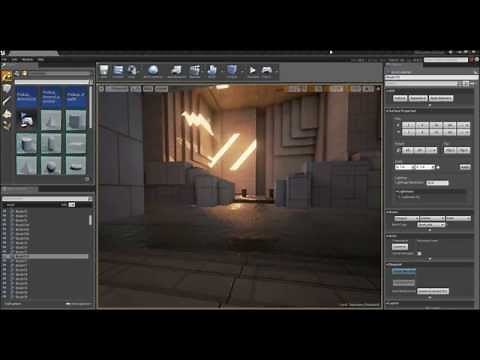The height and width of the screenshot is (360, 480).
Task: Click first Pan U button in Surface Properties
Action: (409, 125)
